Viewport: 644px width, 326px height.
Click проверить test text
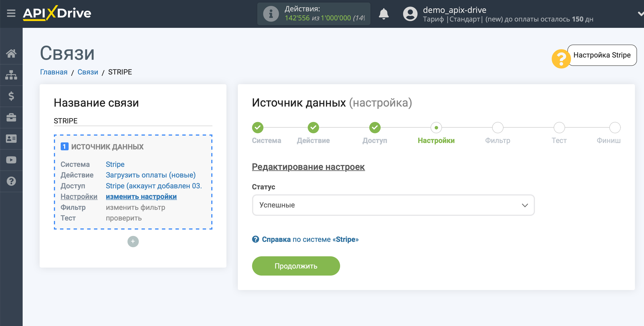pos(124,218)
